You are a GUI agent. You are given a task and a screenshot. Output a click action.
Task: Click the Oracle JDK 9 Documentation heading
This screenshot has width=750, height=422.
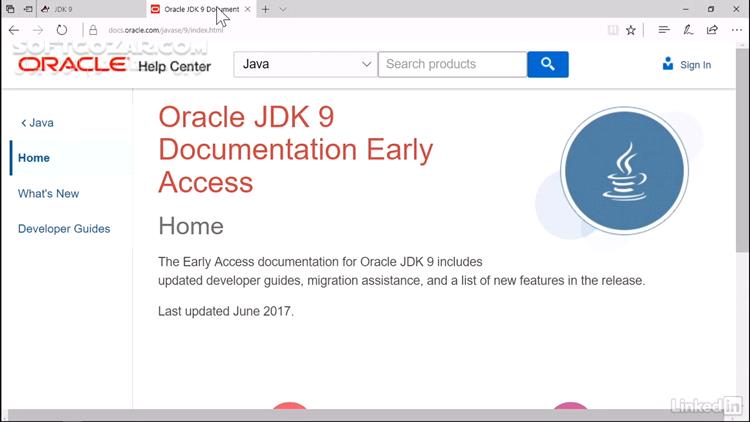295,150
